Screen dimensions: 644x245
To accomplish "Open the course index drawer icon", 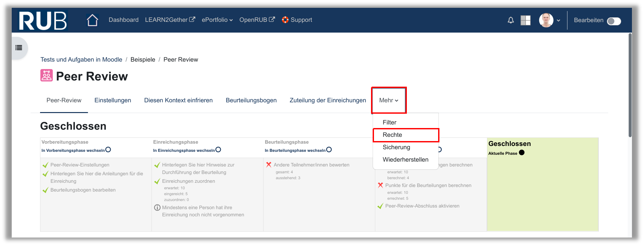I will tap(19, 48).
